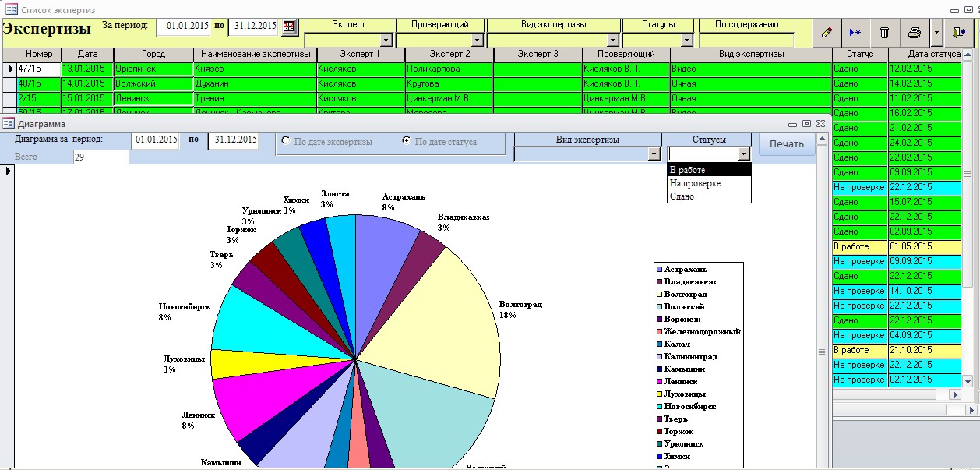
Task: Open the Вид экспертизы combo in the expertise list
Action: [x=613, y=40]
